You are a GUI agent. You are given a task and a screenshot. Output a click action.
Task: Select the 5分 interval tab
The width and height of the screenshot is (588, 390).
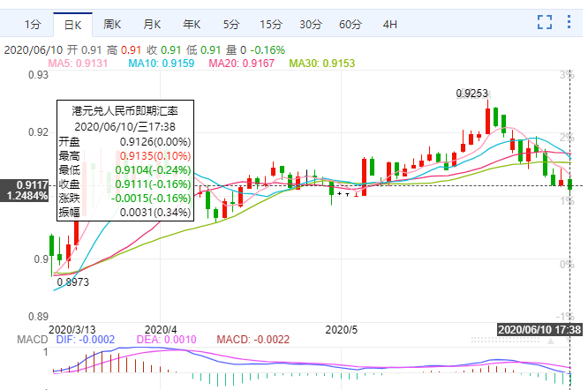230,23
